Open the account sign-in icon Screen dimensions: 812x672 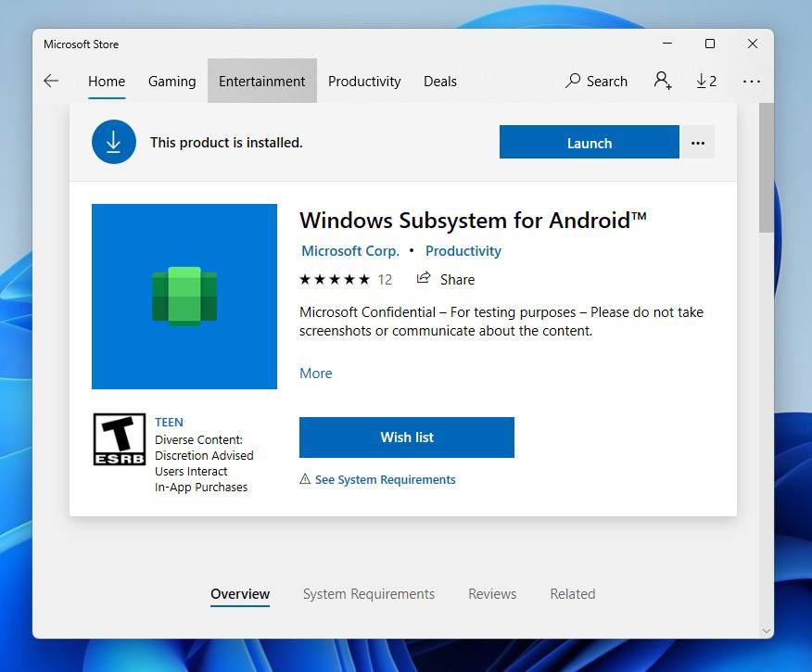[x=663, y=81]
